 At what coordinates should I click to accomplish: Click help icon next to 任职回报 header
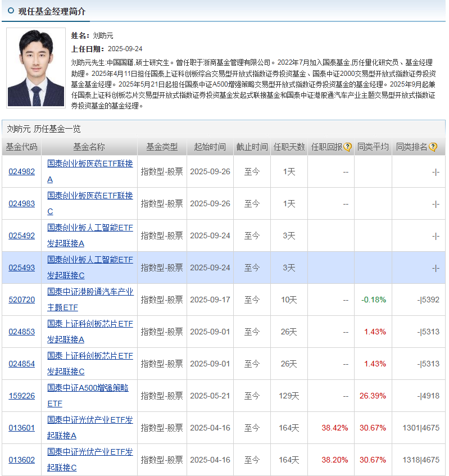click(348, 147)
